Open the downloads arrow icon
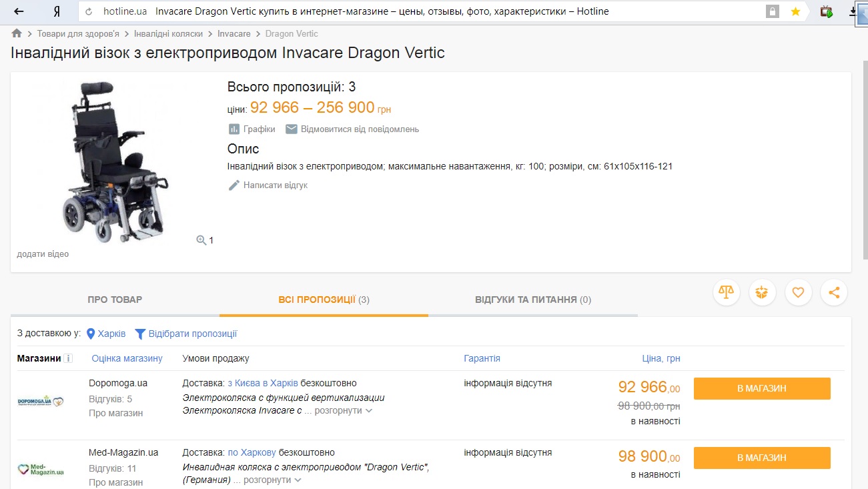Screen dimensions: 868x489 [x=853, y=11]
